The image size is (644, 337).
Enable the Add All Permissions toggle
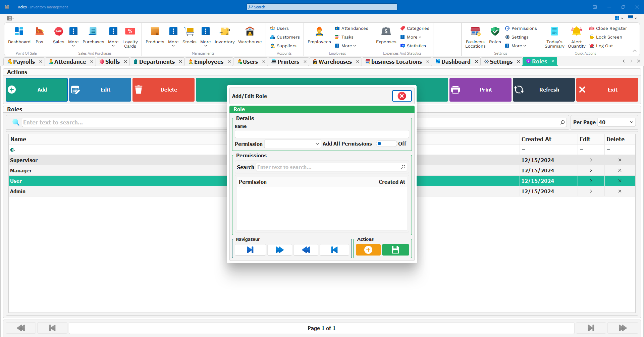pos(386,144)
